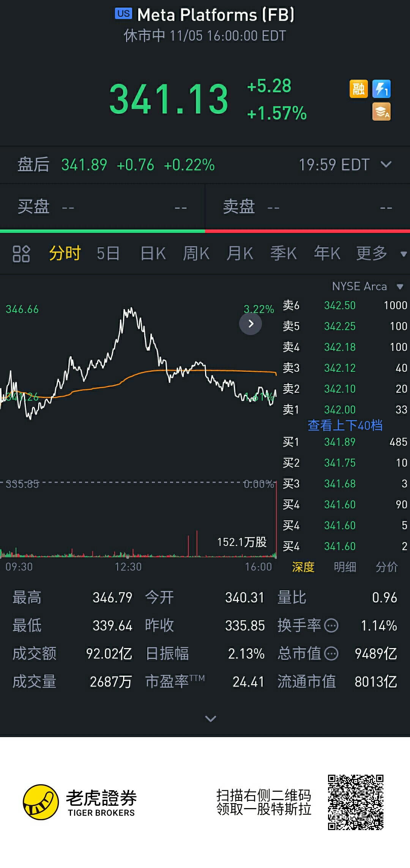Tap the 卖盘 ask panel
Screen dimensions: 410x868
307,207
